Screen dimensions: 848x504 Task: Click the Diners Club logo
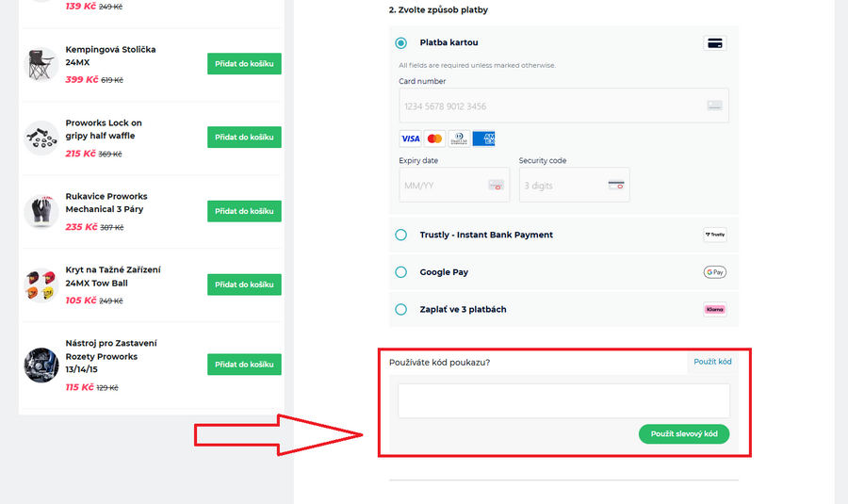tap(459, 138)
